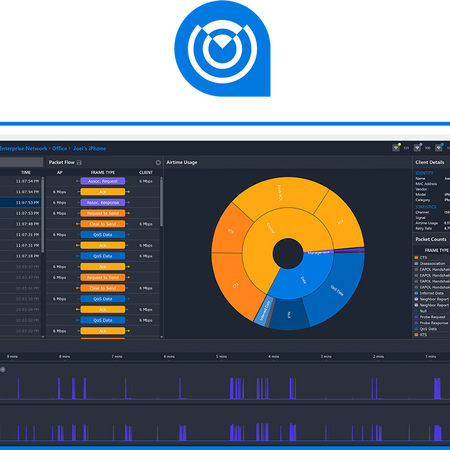Click the filter field above the TIME column

coord(21,162)
